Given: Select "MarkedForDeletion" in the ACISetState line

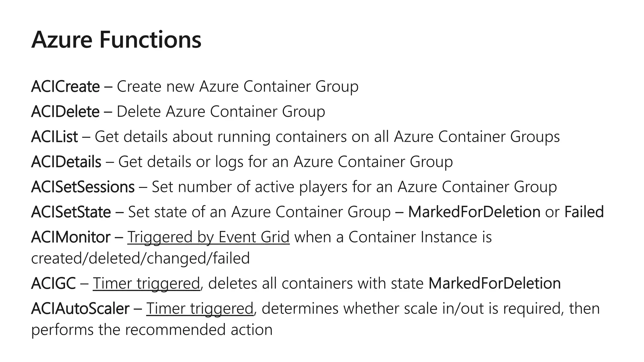Looking at the screenshot, I should 474,212.
